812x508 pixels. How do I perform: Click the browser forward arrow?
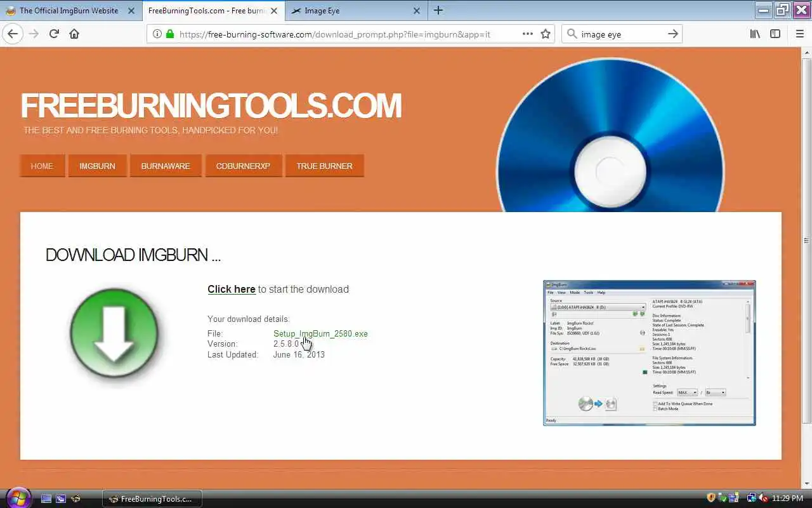pyautogui.click(x=34, y=34)
